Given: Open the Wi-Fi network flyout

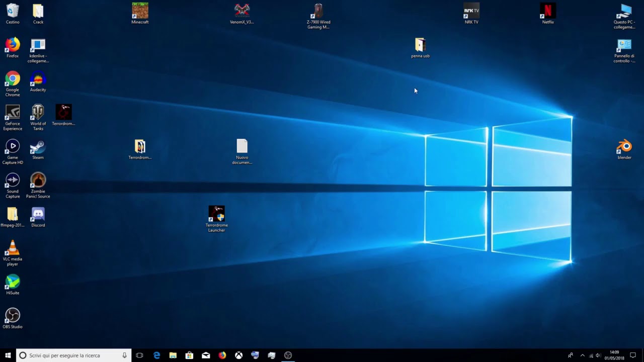Looking at the screenshot, I should [591, 355].
